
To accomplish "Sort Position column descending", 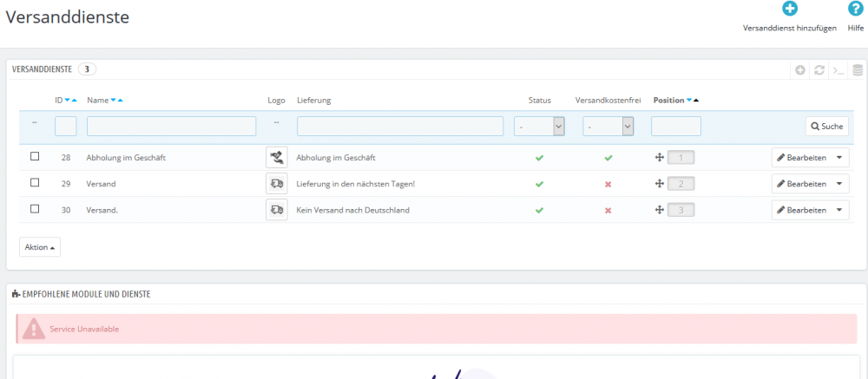I will pyautogui.click(x=689, y=101).
